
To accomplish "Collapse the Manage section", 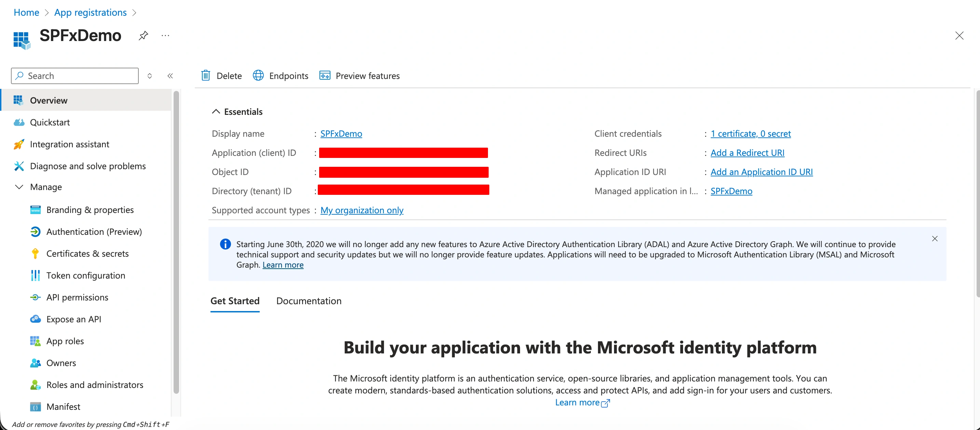I will [x=19, y=187].
